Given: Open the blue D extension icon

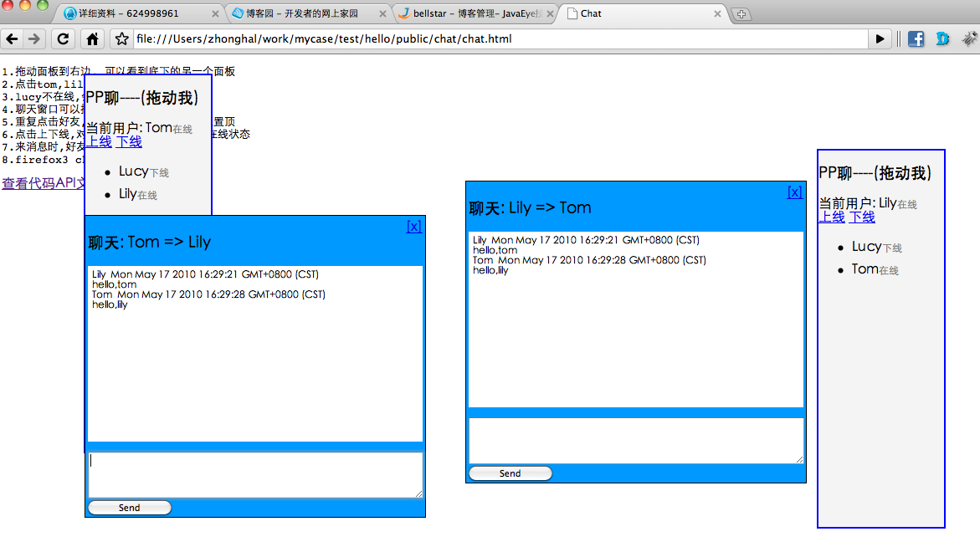Looking at the screenshot, I should (942, 38).
